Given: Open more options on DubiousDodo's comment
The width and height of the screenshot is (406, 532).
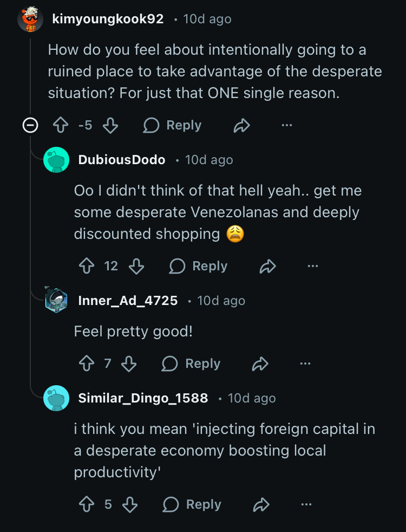Looking at the screenshot, I should tap(313, 266).
